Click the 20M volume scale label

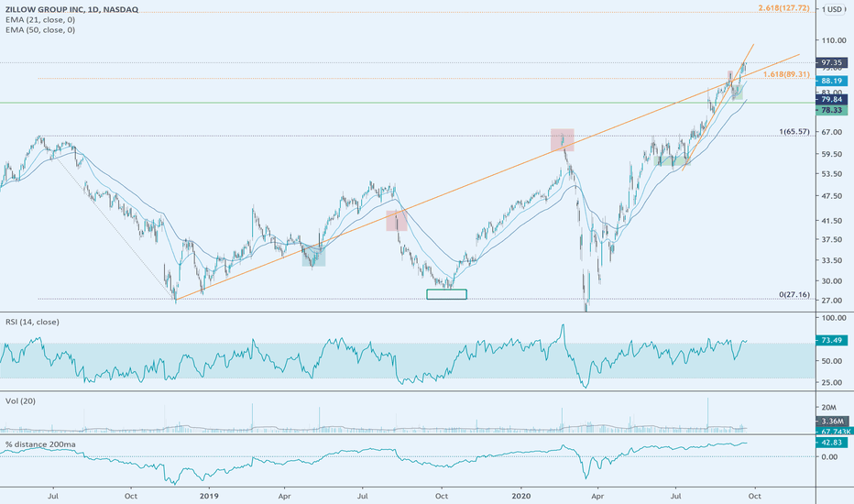(829, 408)
